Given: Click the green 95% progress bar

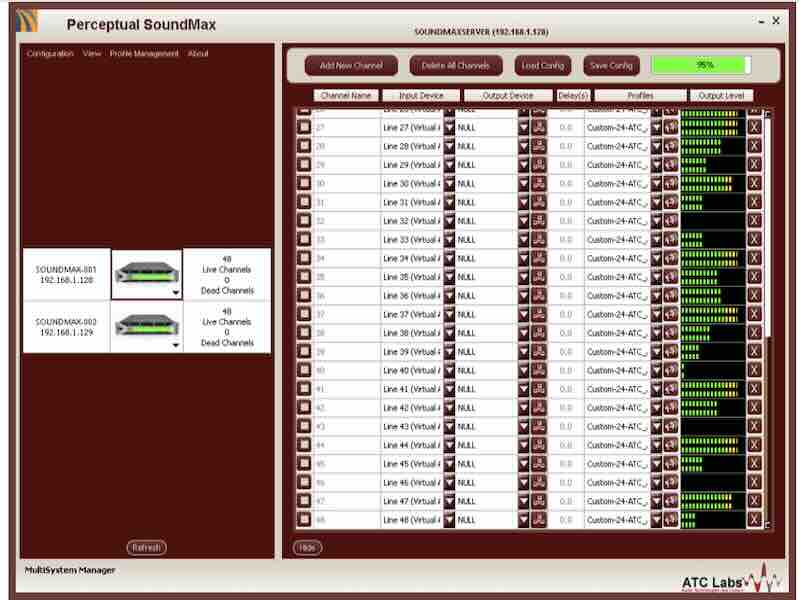Looking at the screenshot, I should click(x=700, y=65).
